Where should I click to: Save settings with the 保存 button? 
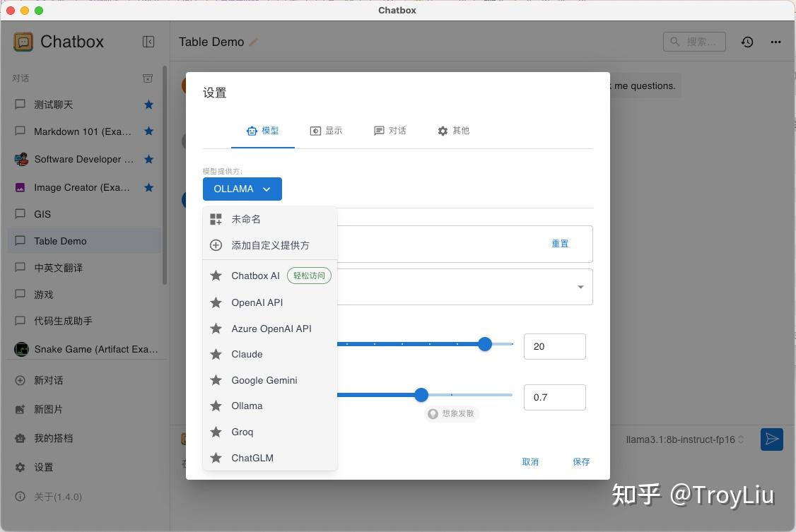(581, 461)
